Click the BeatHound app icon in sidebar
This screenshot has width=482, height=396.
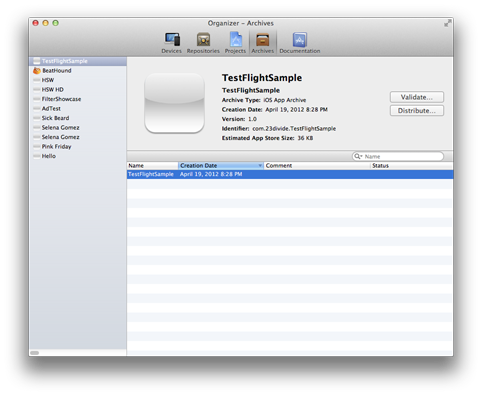(37, 71)
